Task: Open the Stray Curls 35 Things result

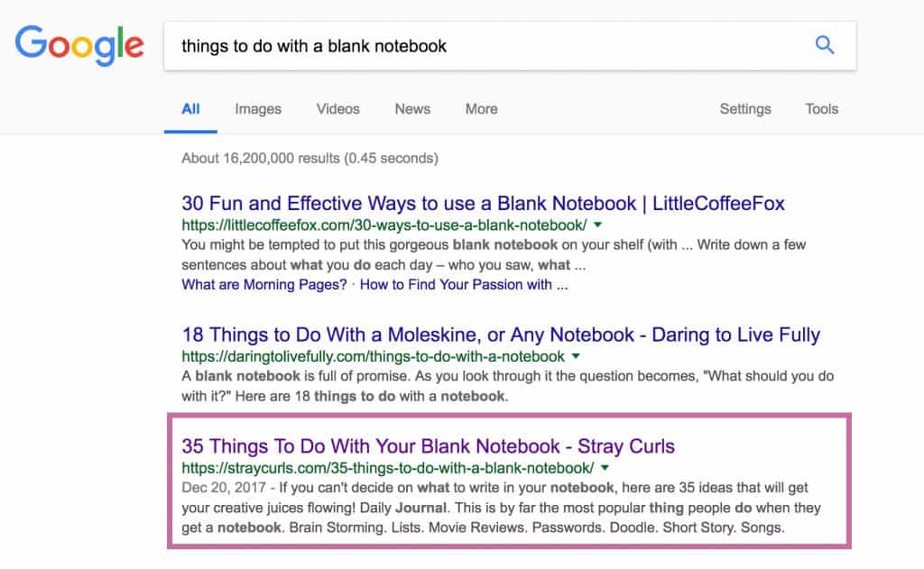Action: click(x=428, y=445)
